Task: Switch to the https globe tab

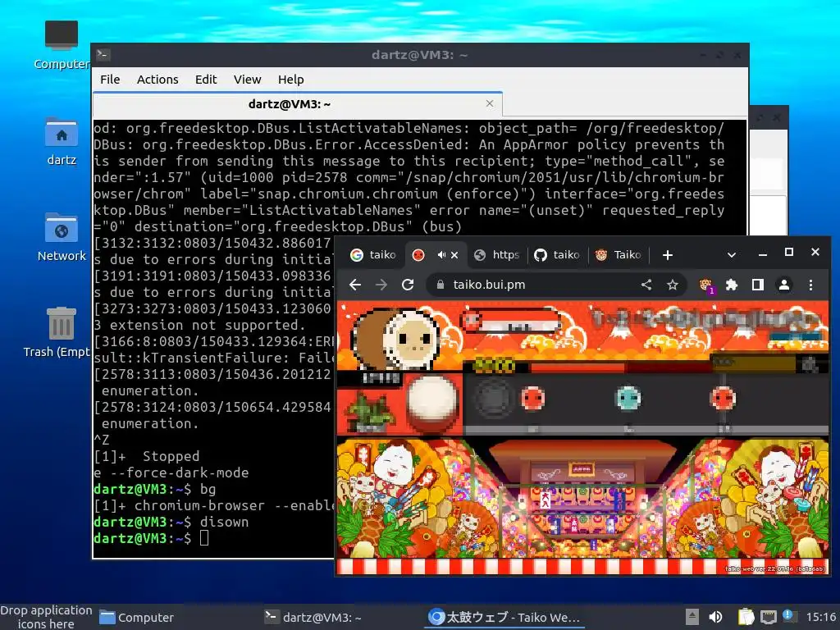Action: [496, 255]
